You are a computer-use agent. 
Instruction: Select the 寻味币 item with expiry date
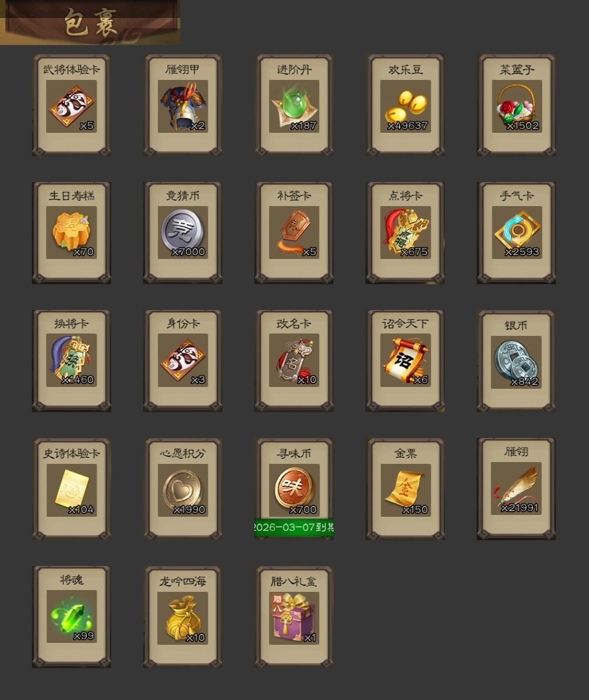pos(294,489)
